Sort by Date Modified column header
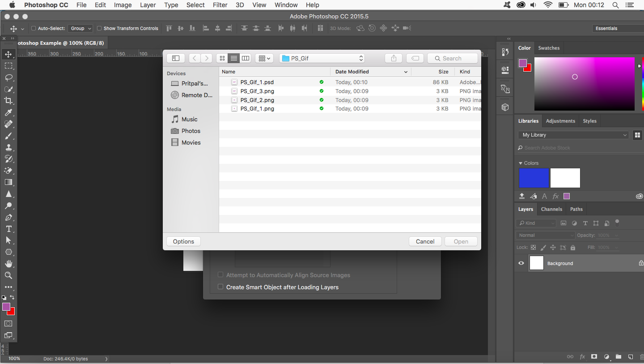 click(x=371, y=72)
